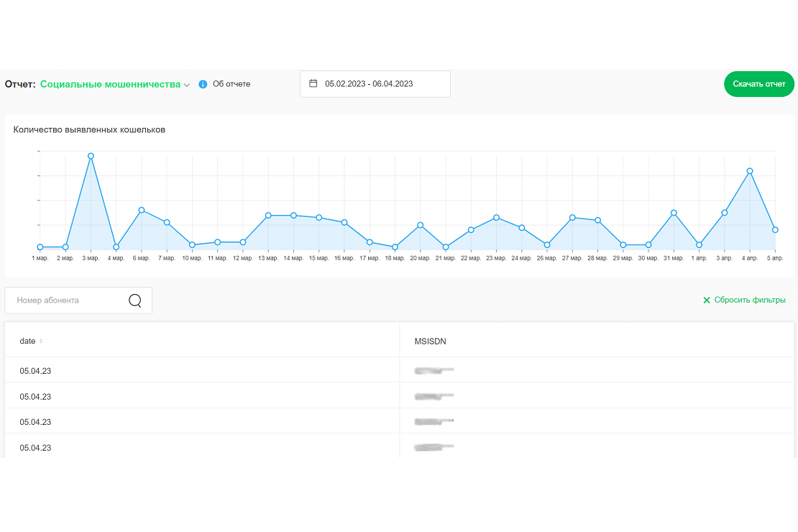Click the chart peak point at 3 мар.
The height and width of the screenshot is (532, 798).
pos(91,156)
